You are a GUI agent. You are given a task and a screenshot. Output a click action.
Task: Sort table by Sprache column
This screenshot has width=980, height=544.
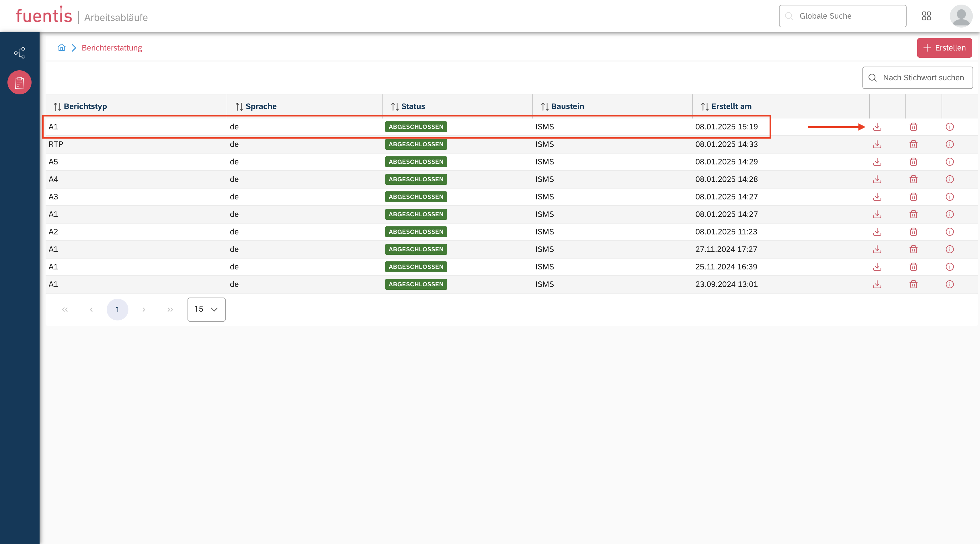pos(256,106)
